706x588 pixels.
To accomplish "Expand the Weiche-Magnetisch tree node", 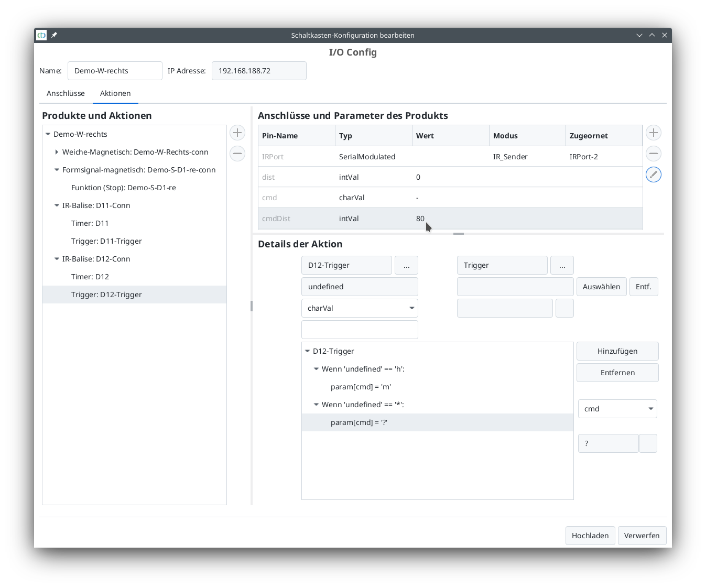I will point(57,152).
